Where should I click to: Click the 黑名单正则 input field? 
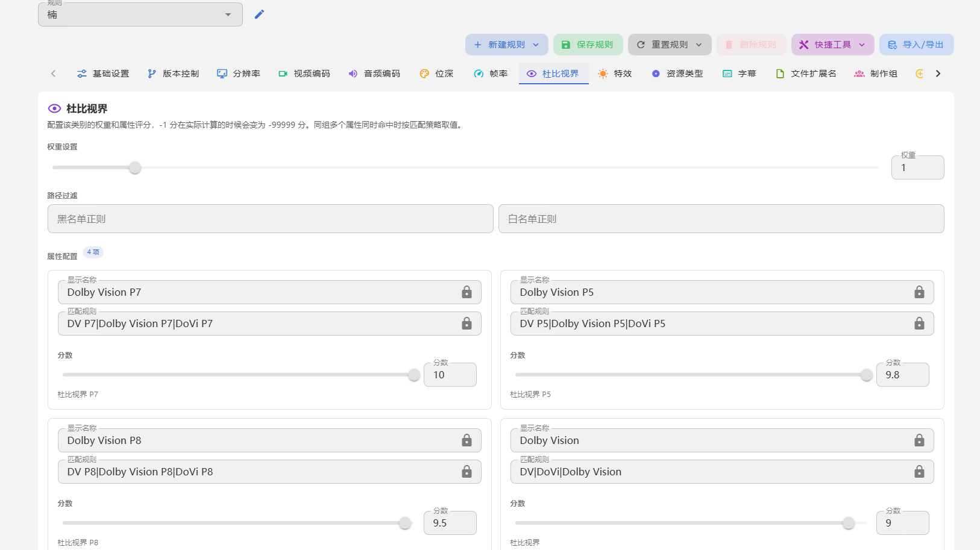click(271, 219)
